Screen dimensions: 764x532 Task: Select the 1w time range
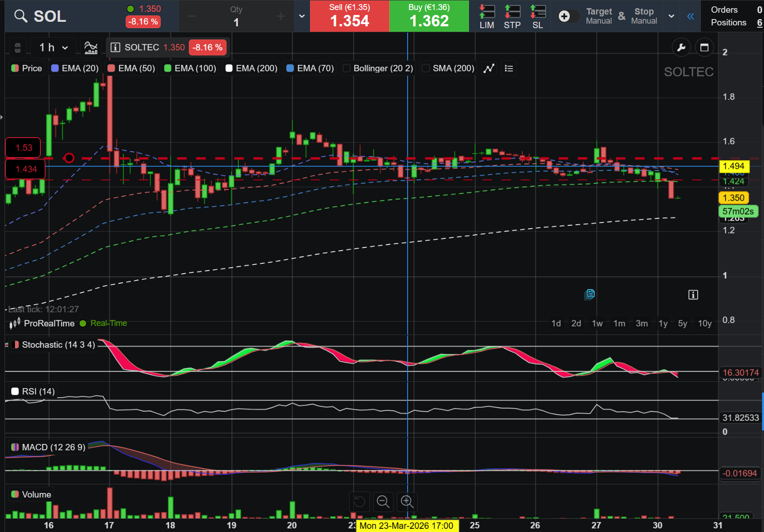[597, 323]
